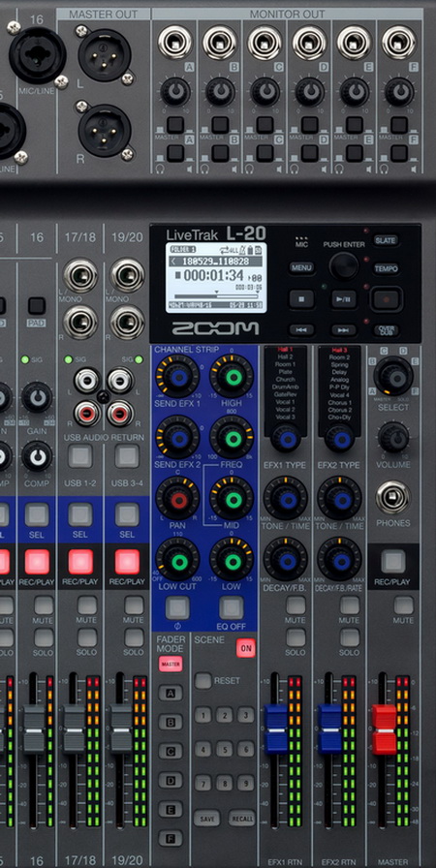Screen dimensions: 436x868
Task: Open the recorder MENU button
Action: [302, 268]
